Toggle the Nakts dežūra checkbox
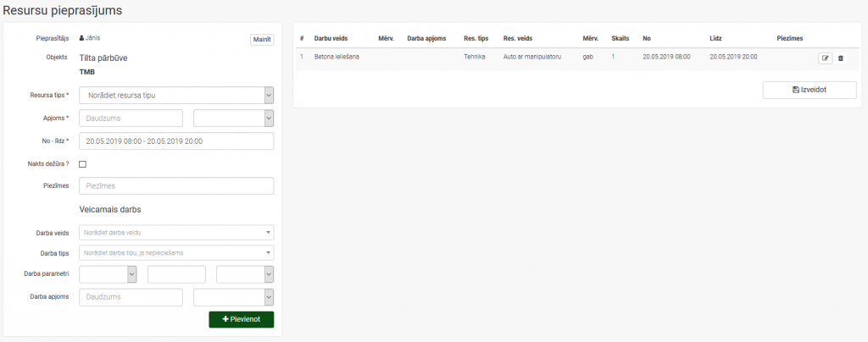 click(83, 164)
